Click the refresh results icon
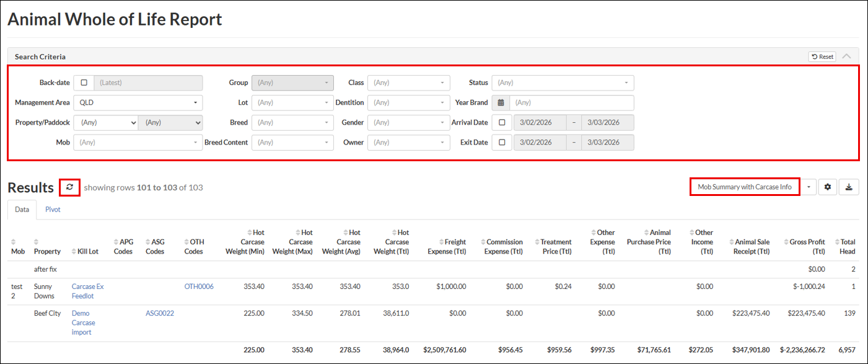868x364 pixels. click(69, 187)
